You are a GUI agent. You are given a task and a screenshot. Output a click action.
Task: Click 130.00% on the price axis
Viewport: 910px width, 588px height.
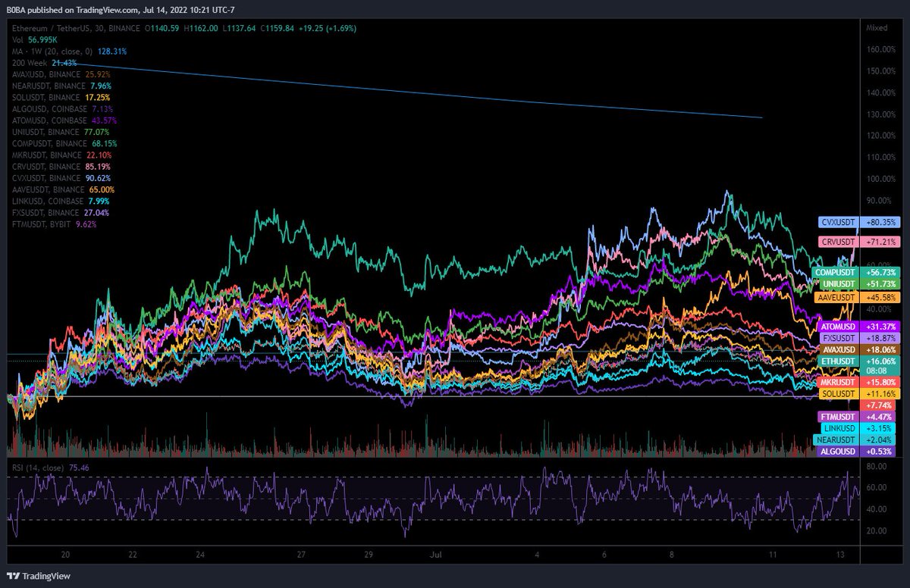coord(880,114)
